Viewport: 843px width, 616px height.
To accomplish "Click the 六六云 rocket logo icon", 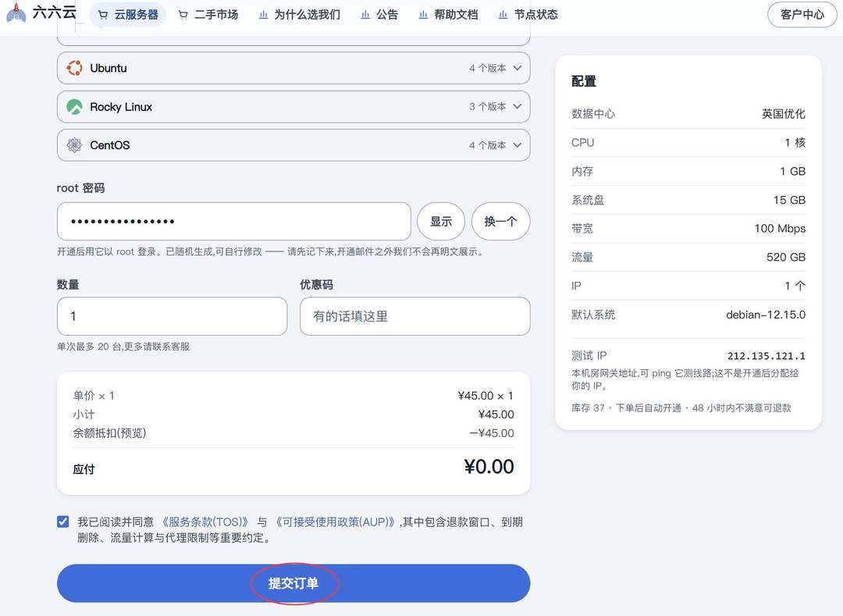I will pos(16,13).
